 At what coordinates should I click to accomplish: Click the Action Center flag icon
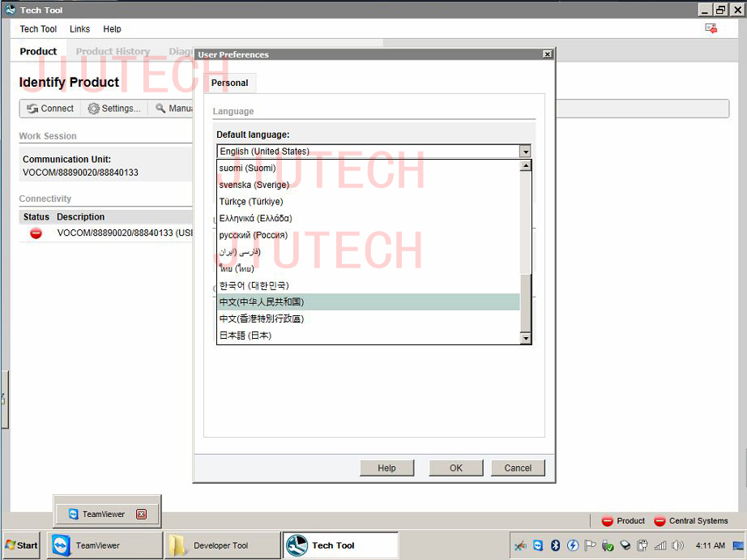(x=591, y=545)
